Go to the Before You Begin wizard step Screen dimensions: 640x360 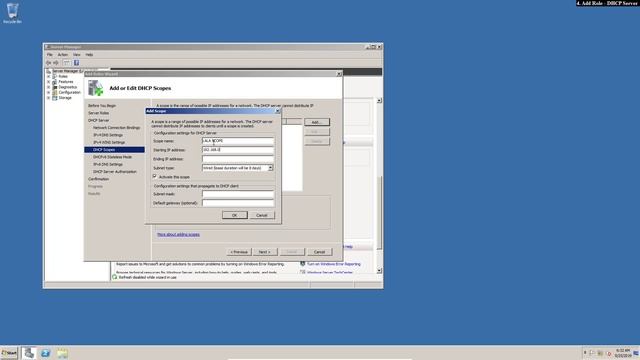coord(102,106)
